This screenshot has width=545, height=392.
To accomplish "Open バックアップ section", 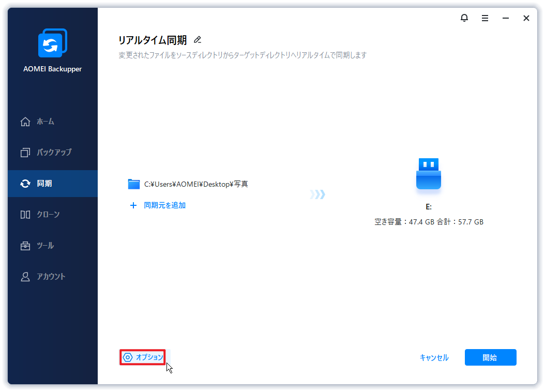I will (x=54, y=152).
